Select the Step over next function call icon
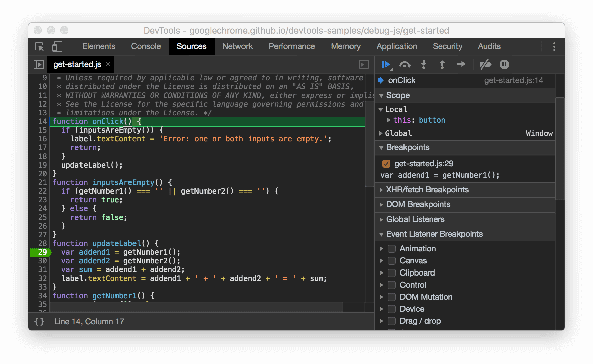This screenshot has width=593, height=364. (x=405, y=64)
